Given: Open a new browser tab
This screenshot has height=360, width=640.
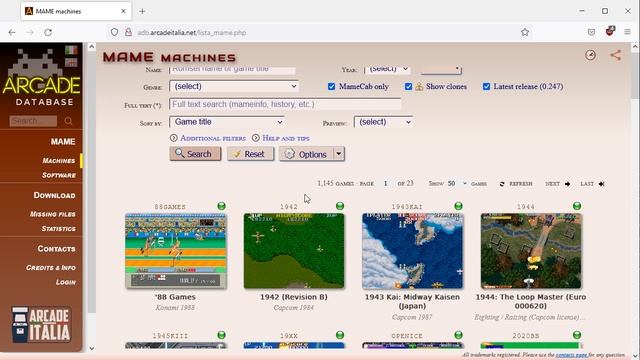Looking at the screenshot, I should coord(142,11).
